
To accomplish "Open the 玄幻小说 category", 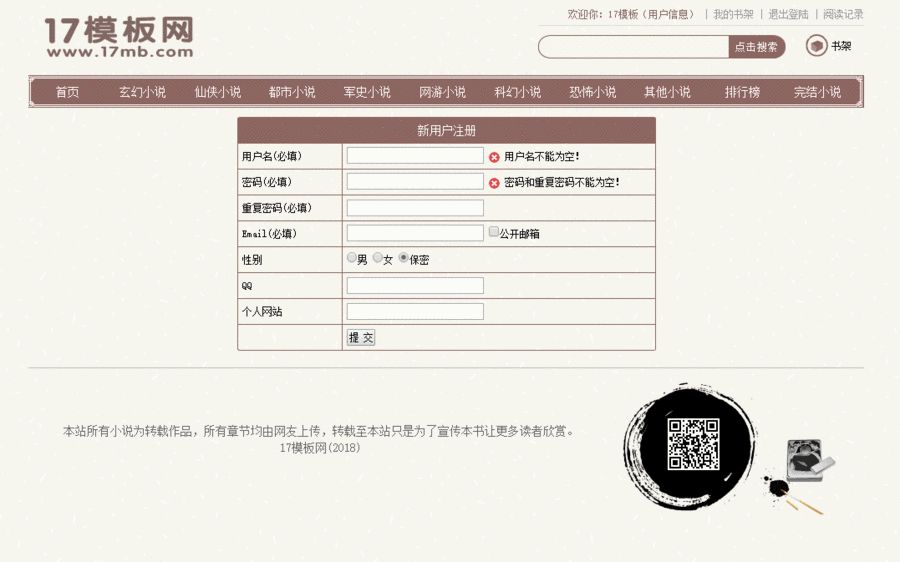I will [142, 92].
